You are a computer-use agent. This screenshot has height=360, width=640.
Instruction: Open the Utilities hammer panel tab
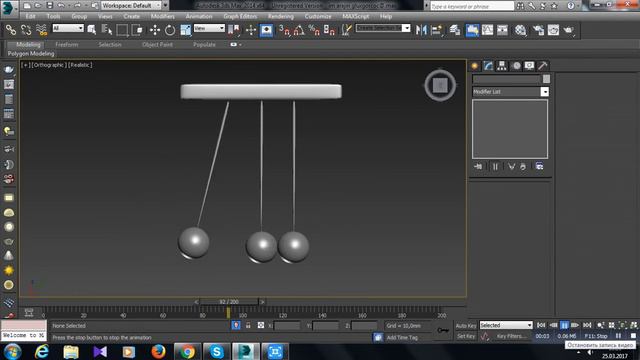pyautogui.click(x=542, y=66)
